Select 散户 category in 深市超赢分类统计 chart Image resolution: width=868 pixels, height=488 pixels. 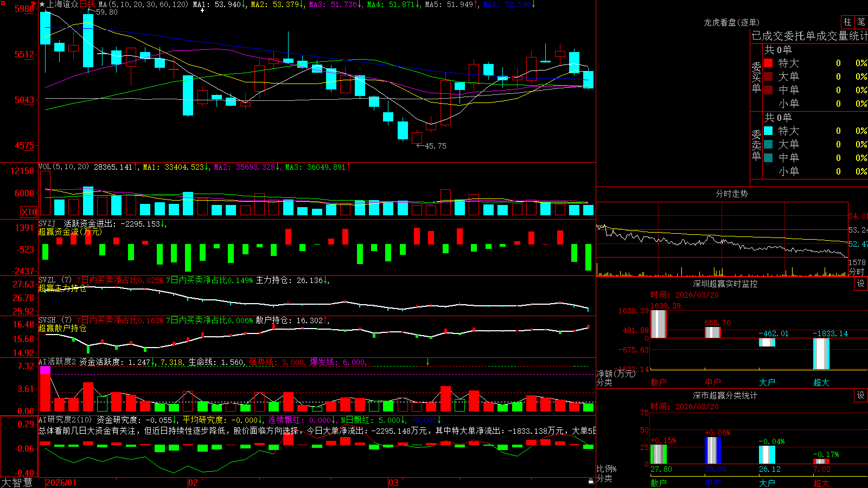tap(659, 483)
